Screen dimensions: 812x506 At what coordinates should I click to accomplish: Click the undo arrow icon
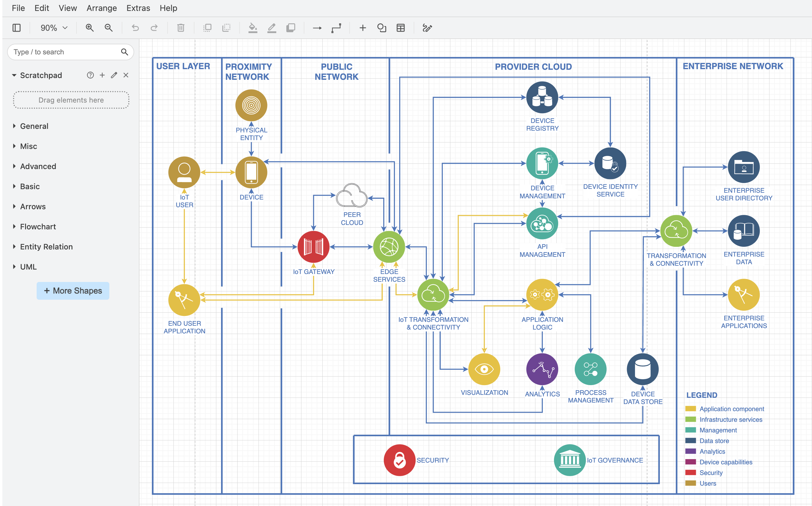click(x=135, y=28)
